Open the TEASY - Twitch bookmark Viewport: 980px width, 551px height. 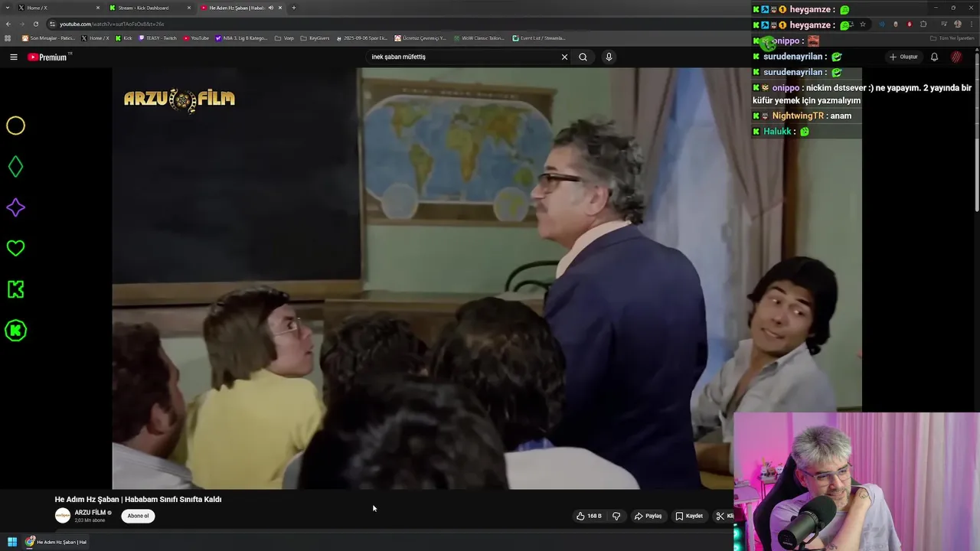click(158, 38)
